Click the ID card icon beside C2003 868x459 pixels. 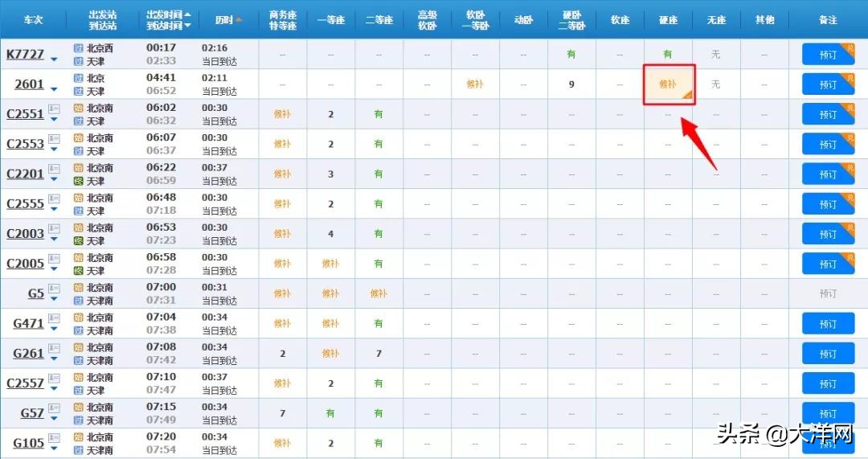pos(54,228)
